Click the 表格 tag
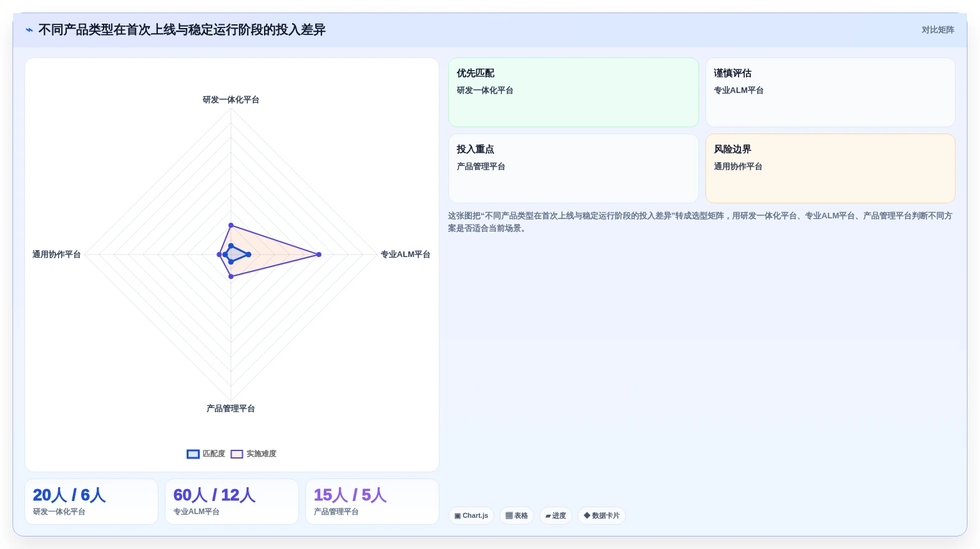This screenshot has height=549, width=980. (517, 516)
